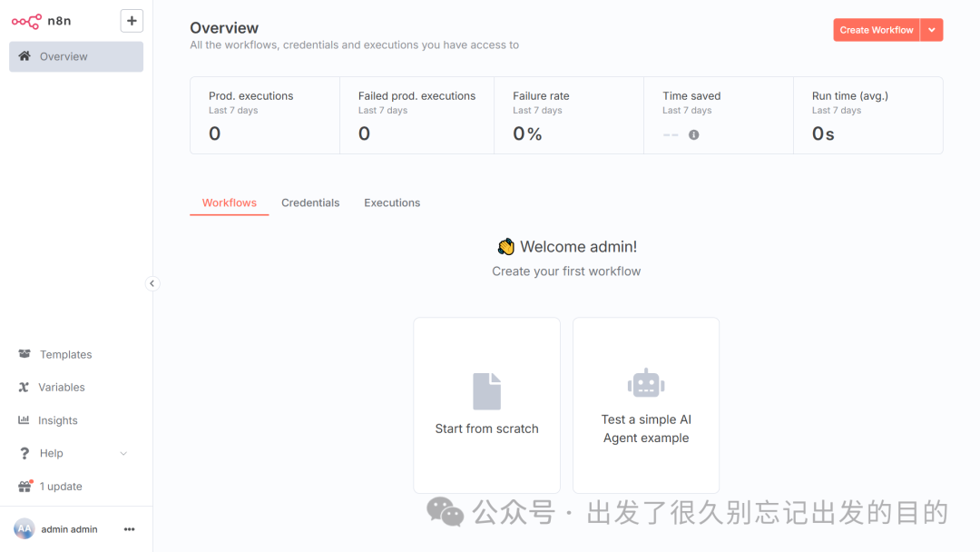Select the Workflows tab
This screenshot has height=552, width=980.
pyautogui.click(x=229, y=202)
